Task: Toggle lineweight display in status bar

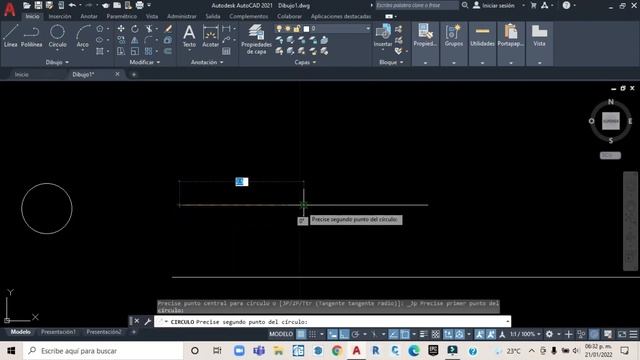Action: (x=424, y=334)
